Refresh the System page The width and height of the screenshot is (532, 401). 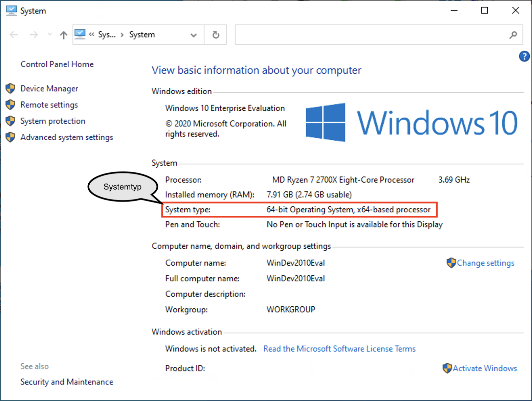216,34
